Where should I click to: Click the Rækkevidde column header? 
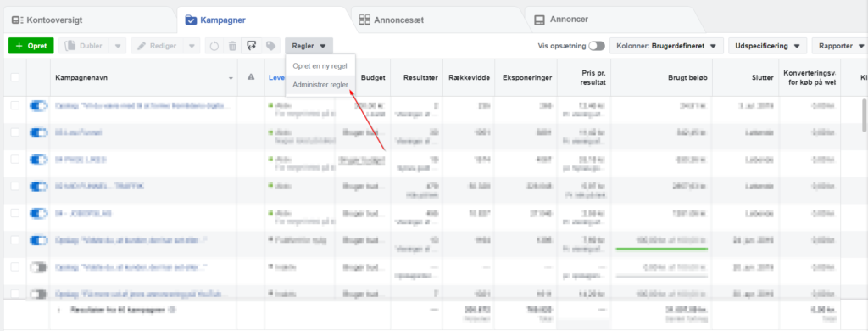pos(470,78)
